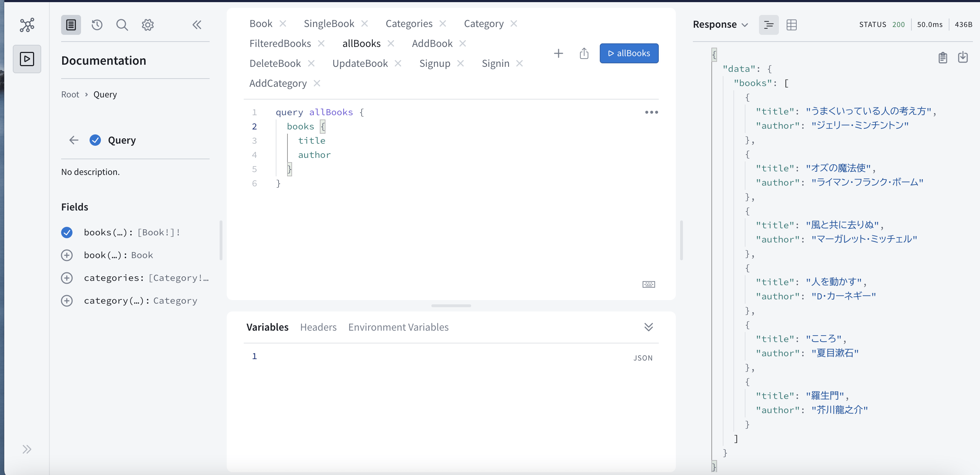Viewport: 980px width, 475px height.
Task: Open the operation three-dot menu
Action: coord(651,112)
